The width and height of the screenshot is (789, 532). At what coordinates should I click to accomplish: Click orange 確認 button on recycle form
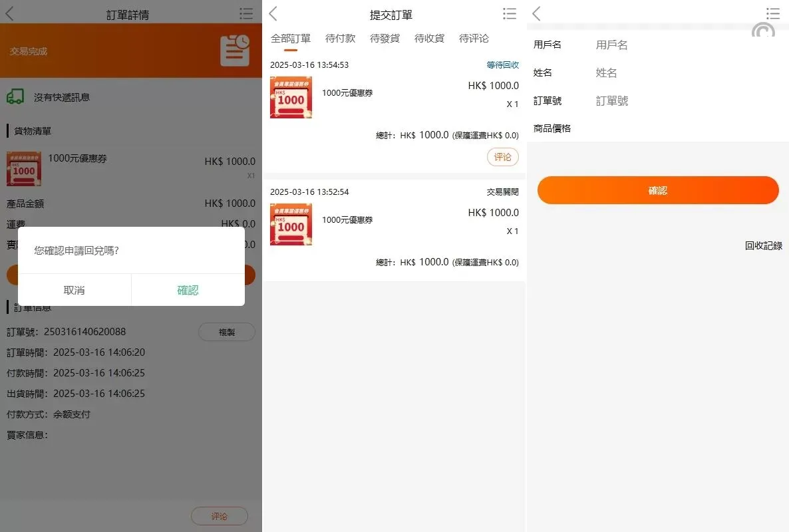(657, 190)
